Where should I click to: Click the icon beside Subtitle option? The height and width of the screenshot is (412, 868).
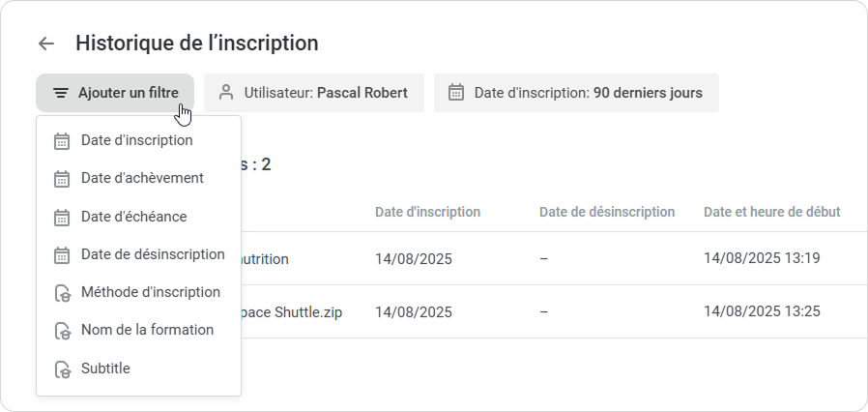[62, 369]
